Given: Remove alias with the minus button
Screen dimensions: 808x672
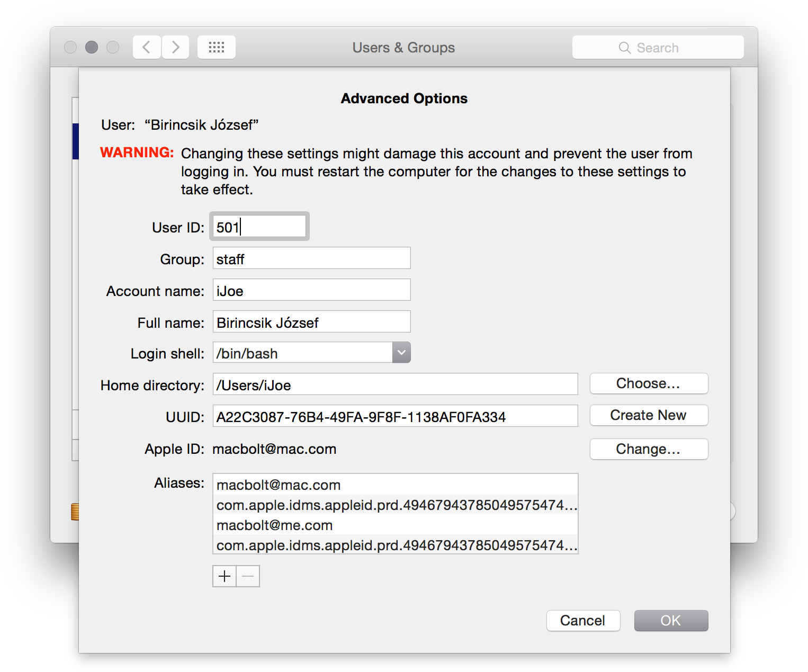Looking at the screenshot, I should (x=248, y=576).
